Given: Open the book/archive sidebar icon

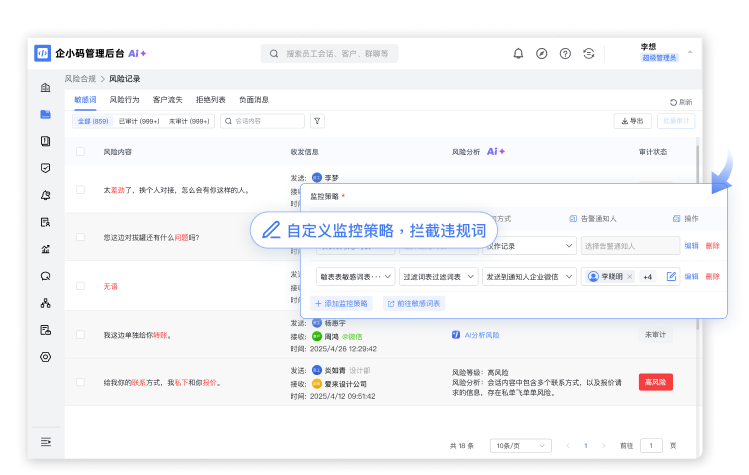Looking at the screenshot, I should tap(45, 141).
